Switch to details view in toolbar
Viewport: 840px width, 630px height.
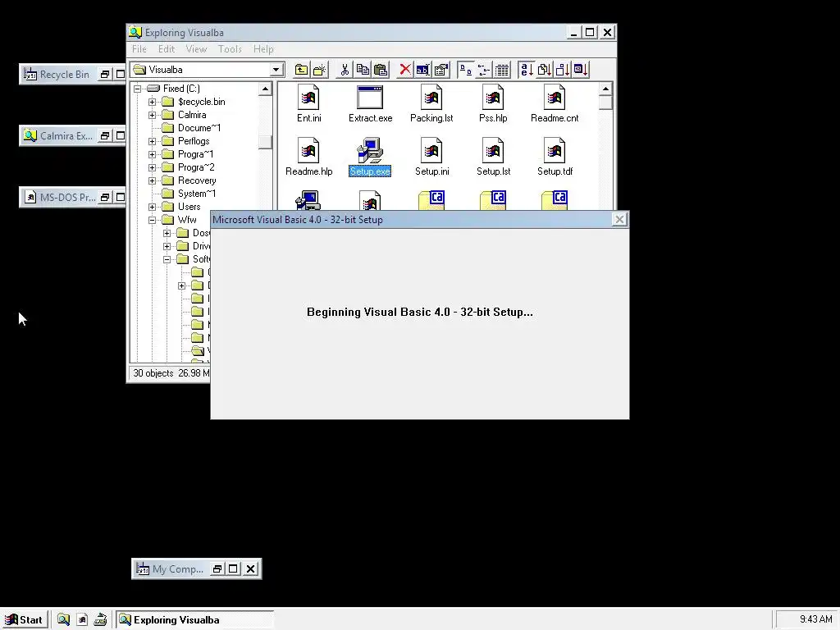pos(502,70)
